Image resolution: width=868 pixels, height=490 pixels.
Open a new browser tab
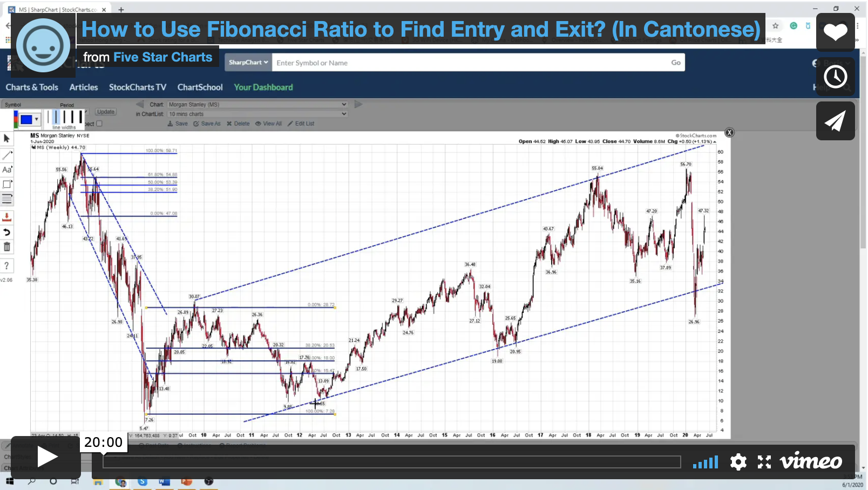click(x=121, y=10)
